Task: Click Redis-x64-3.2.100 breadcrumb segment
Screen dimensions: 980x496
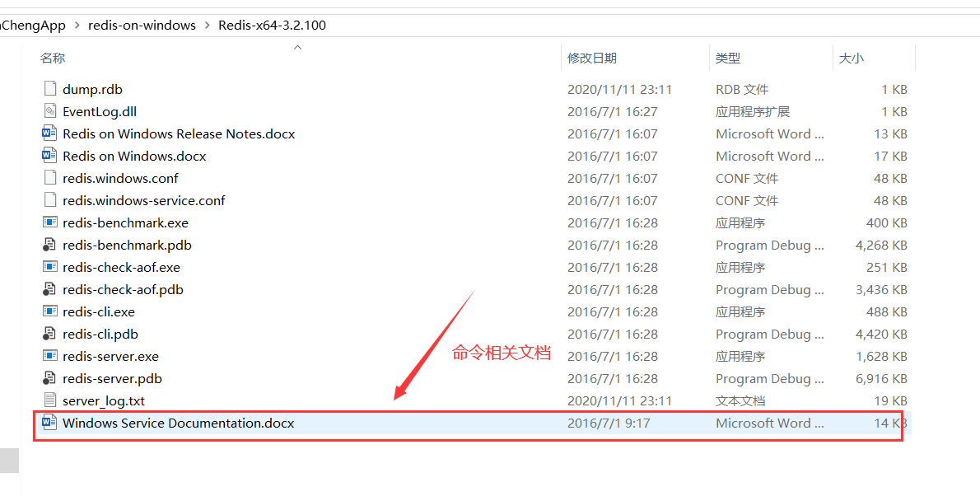Action: (x=272, y=26)
